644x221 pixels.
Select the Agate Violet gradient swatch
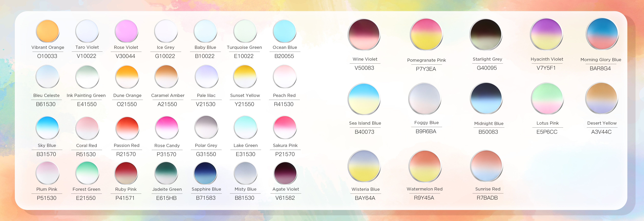(285, 173)
